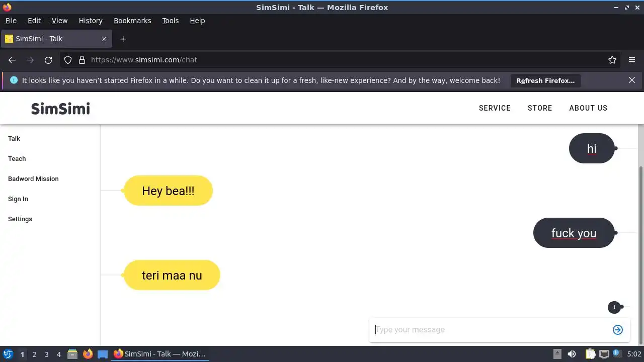This screenshot has height=362, width=644.
Task: Click the 'teri maa nu' reply bubble
Action: pyautogui.click(x=172, y=275)
